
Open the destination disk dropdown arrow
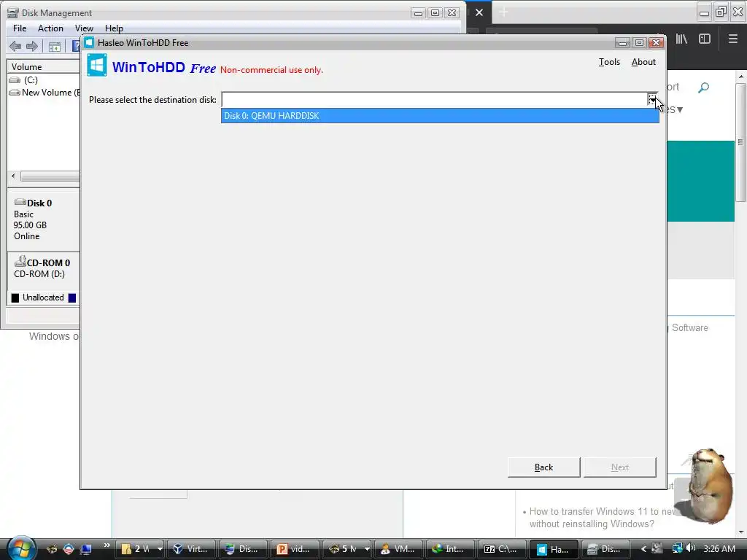click(652, 99)
